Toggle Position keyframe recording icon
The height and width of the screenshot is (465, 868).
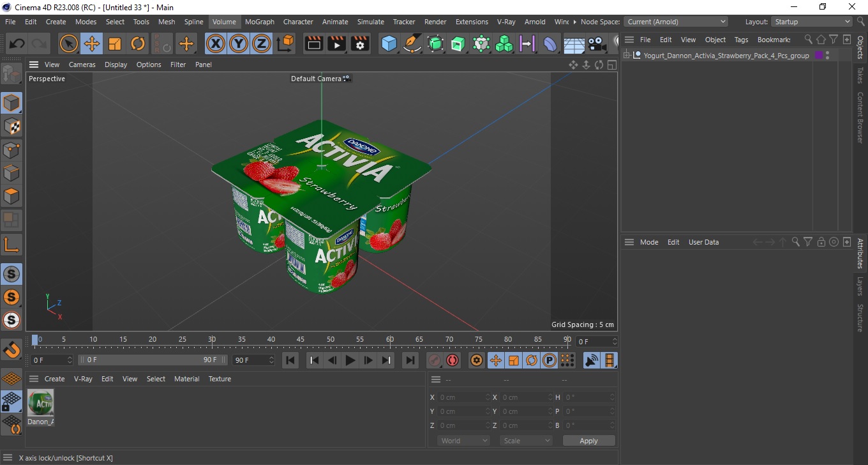(x=495, y=360)
